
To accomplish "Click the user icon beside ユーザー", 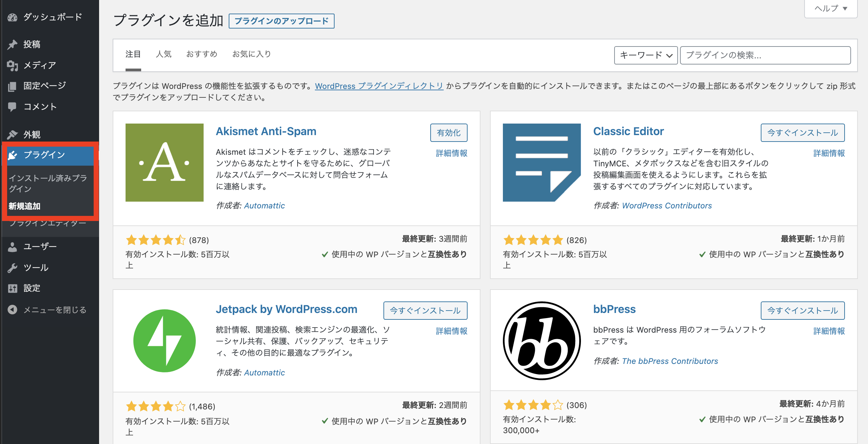I will point(13,247).
